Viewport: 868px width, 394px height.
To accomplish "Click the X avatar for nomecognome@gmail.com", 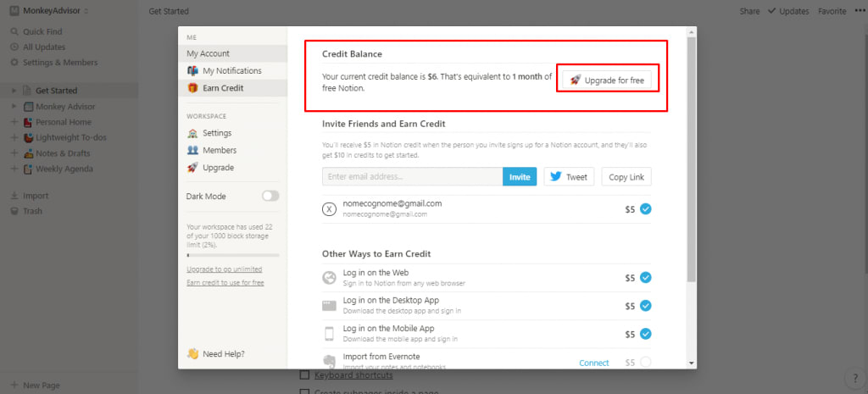I will (x=330, y=209).
